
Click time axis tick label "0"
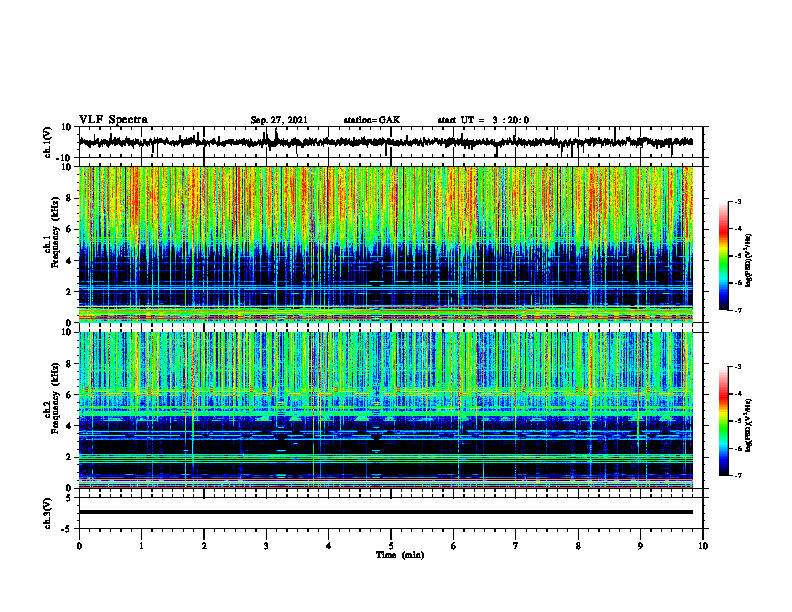[79, 546]
